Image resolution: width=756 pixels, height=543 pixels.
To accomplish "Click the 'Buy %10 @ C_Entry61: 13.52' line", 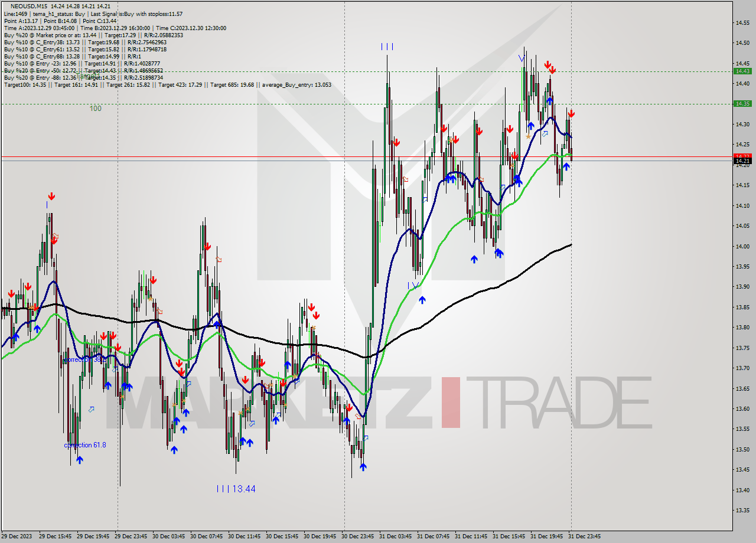I will (x=85, y=49).
